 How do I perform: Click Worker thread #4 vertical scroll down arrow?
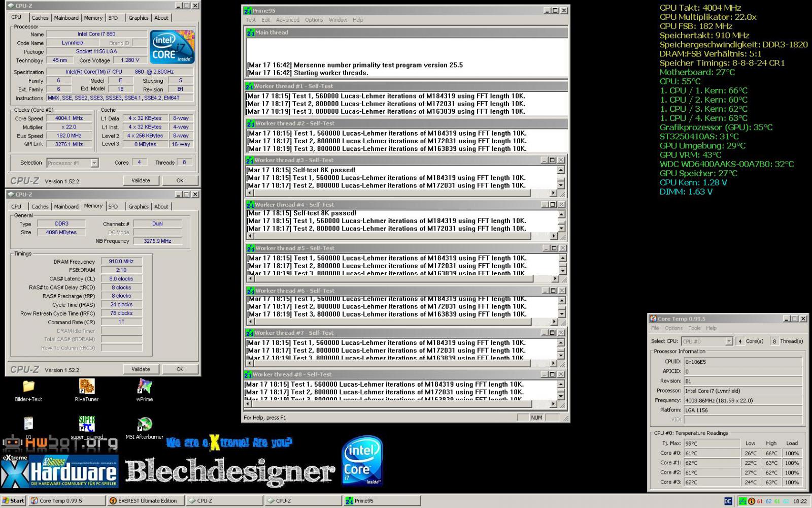(x=561, y=229)
